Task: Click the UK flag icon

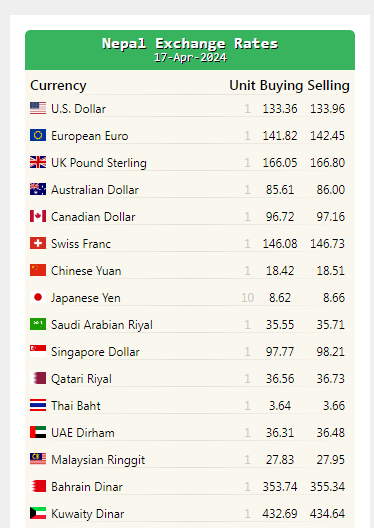Action: 38,162
